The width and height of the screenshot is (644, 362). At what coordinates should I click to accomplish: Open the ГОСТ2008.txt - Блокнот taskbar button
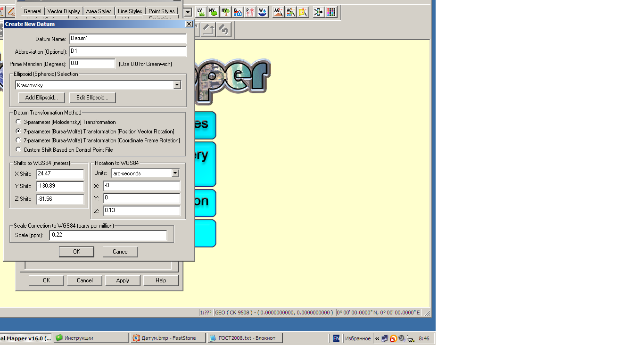245,338
